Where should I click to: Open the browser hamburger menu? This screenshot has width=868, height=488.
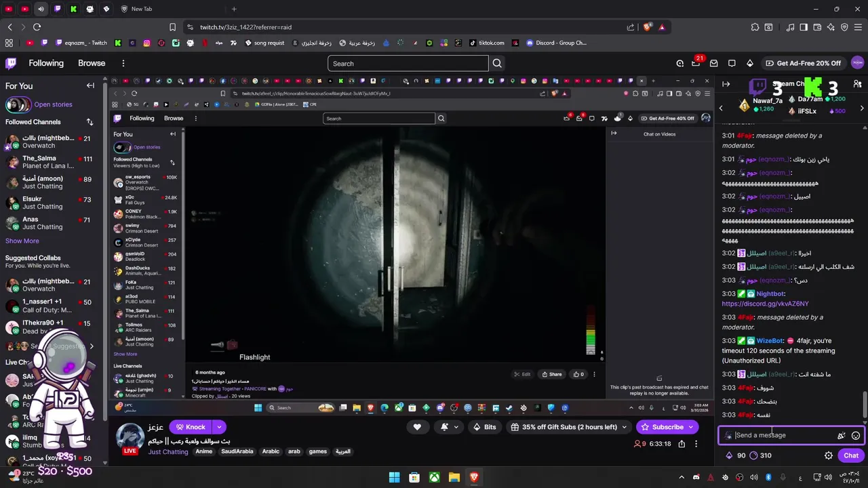click(x=858, y=27)
